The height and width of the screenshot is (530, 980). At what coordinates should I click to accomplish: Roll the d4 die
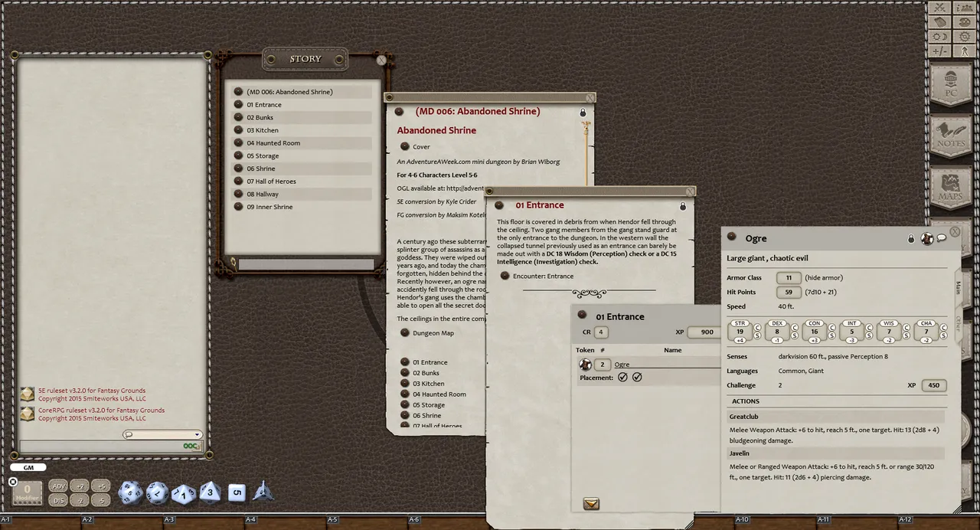tap(263, 491)
